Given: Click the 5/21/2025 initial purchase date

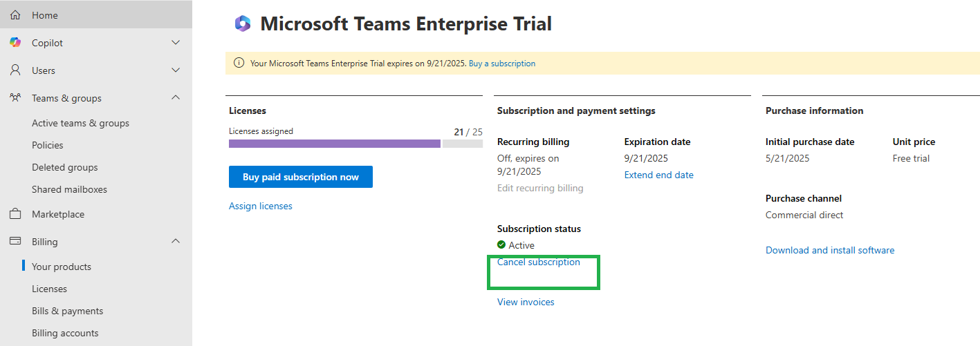Looking at the screenshot, I should point(788,158).
